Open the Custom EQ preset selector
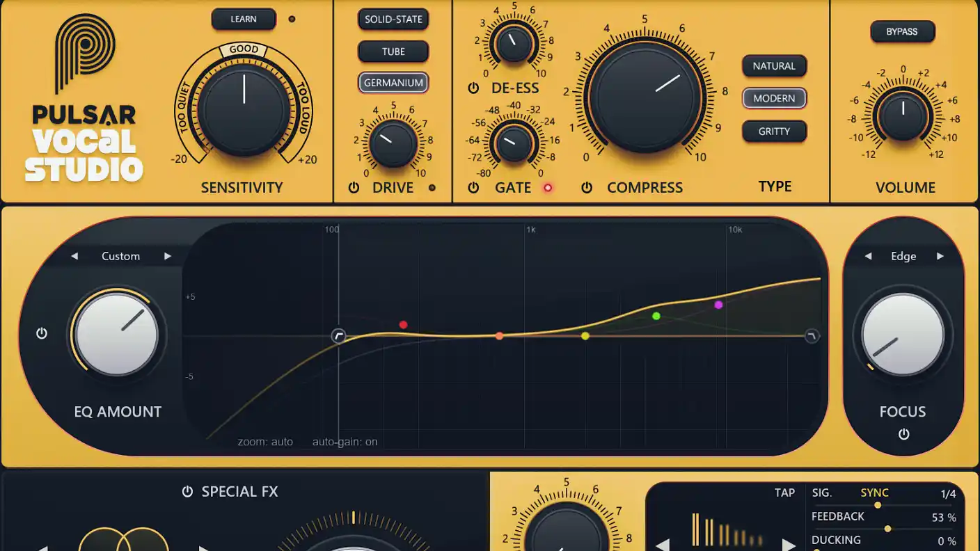 pyautogui.click(x=121, y=256)
